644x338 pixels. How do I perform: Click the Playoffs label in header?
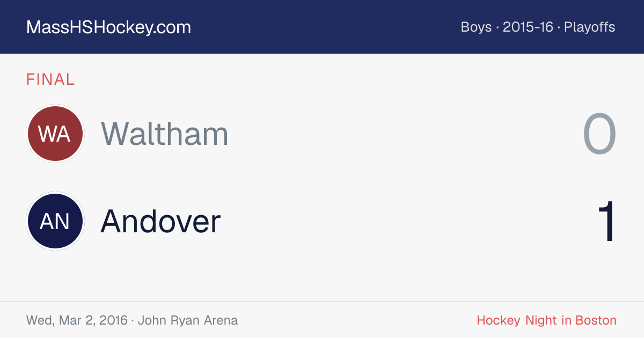tap(590, 27)
